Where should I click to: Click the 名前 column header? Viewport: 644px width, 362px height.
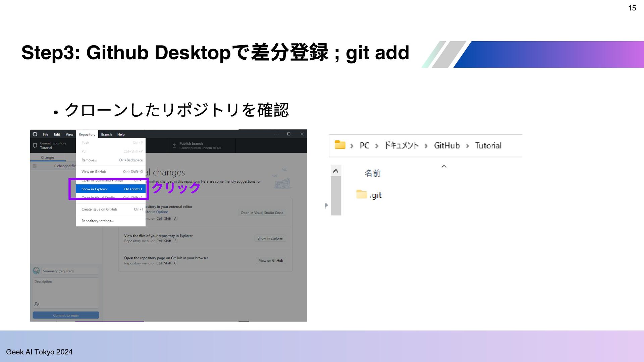[x=373, y=173]
